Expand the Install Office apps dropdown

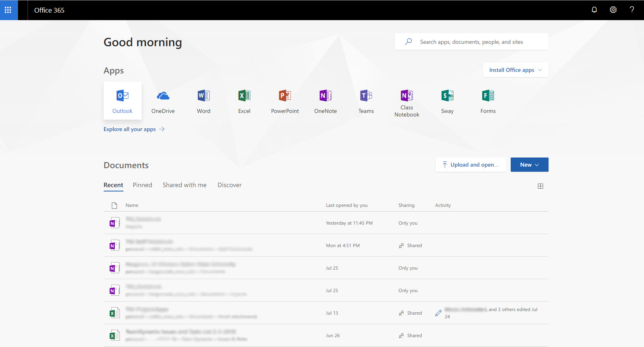(515, 70)
